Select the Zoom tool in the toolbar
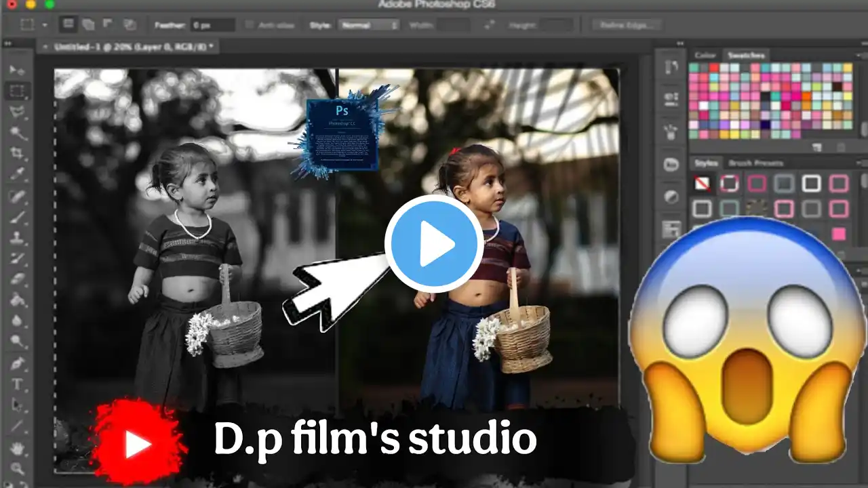Image resolution: width=868 pixels, height=488 pixels. tap(17, 468)
